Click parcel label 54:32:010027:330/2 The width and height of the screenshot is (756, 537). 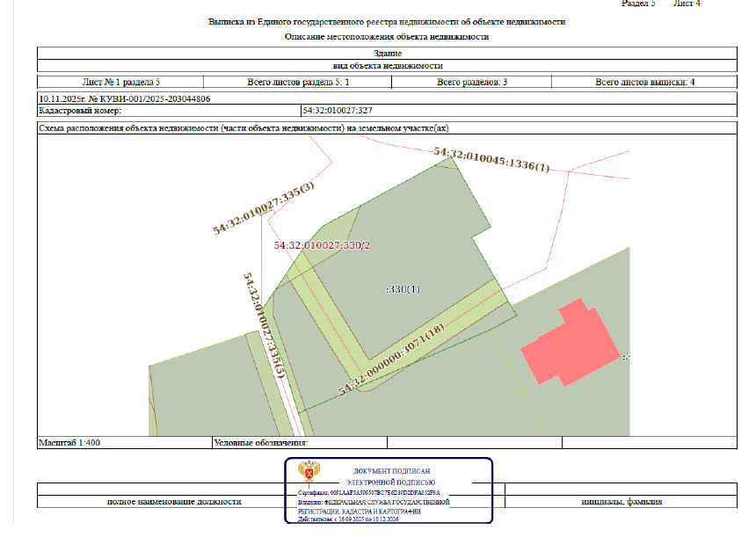[x=322, y=246]
